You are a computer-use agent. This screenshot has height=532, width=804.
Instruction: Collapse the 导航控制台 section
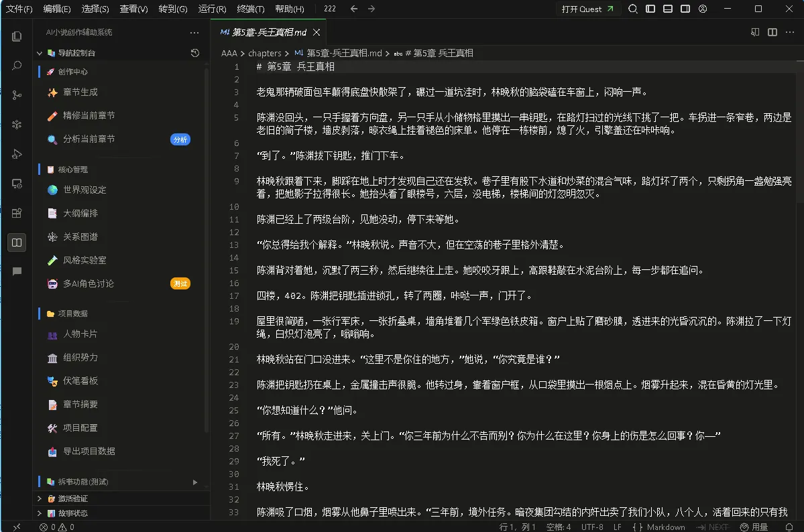click(x=40, y=53)
